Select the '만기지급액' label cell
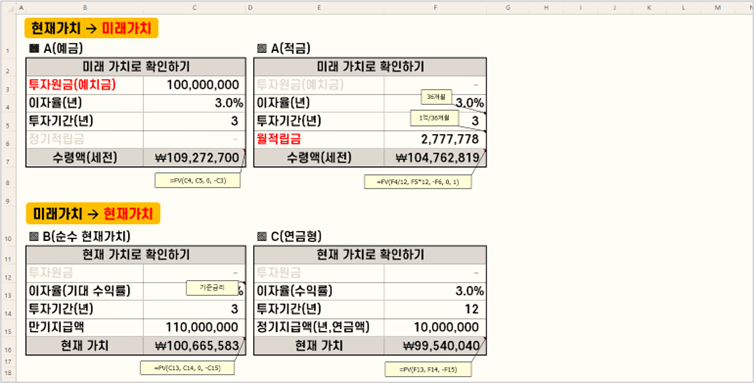 click(x=85, y=327)
